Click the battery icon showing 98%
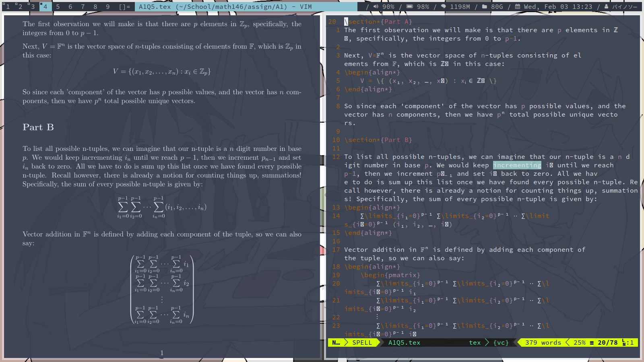This screenshot has height=362, width=644. [409, 6]
